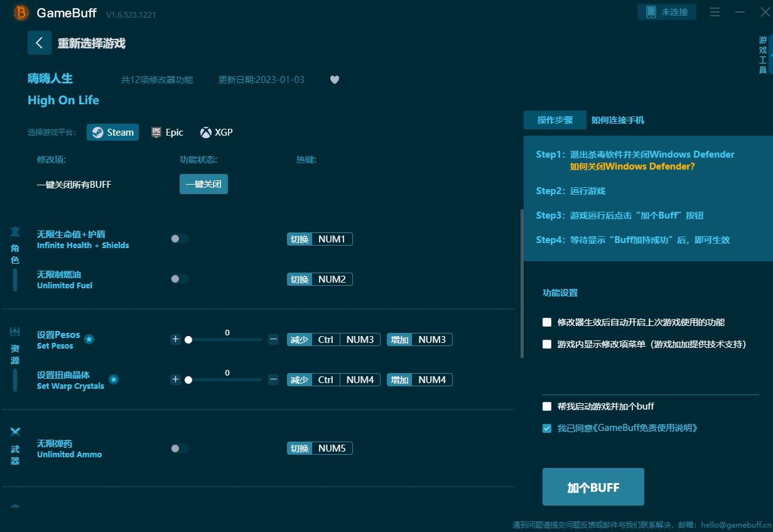Turn on Unlimited Ammo toggle
This screenshot has height=532, width=773.
(179, 448)
